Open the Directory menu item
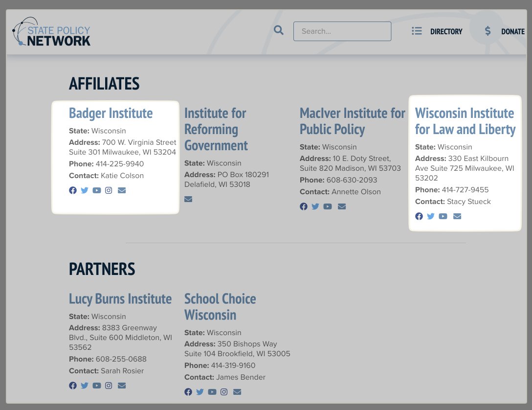 [x=446, y=32]
